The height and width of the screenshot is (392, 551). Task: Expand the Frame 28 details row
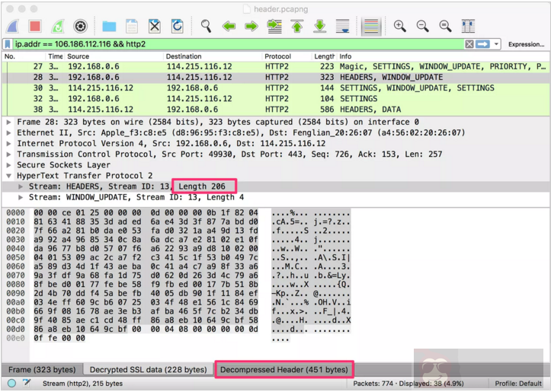(8, 122)
